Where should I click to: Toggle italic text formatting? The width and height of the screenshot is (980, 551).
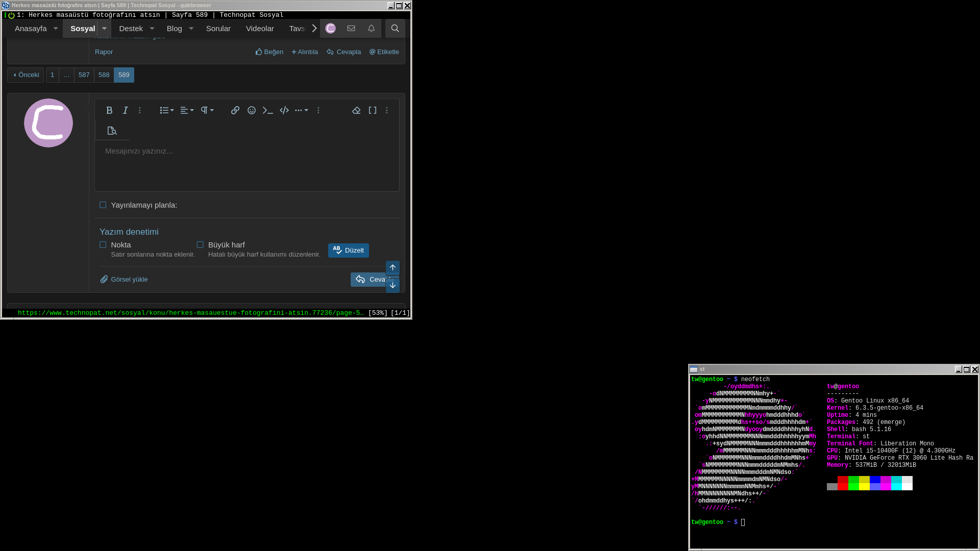tap(125, 110)
